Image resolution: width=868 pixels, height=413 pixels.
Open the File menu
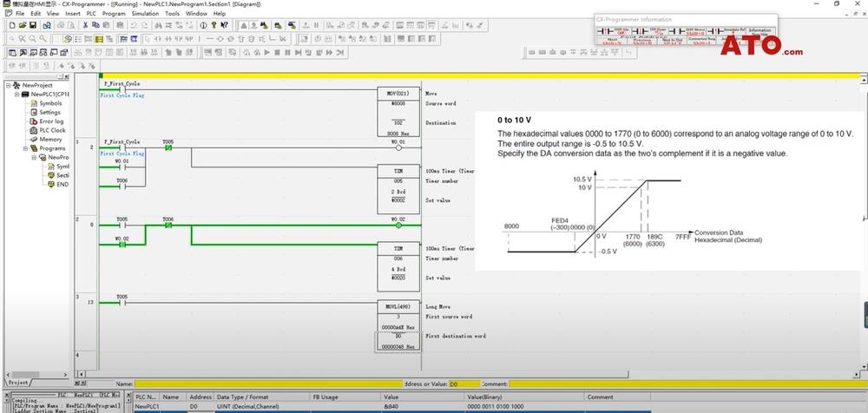tap(19, 13)
